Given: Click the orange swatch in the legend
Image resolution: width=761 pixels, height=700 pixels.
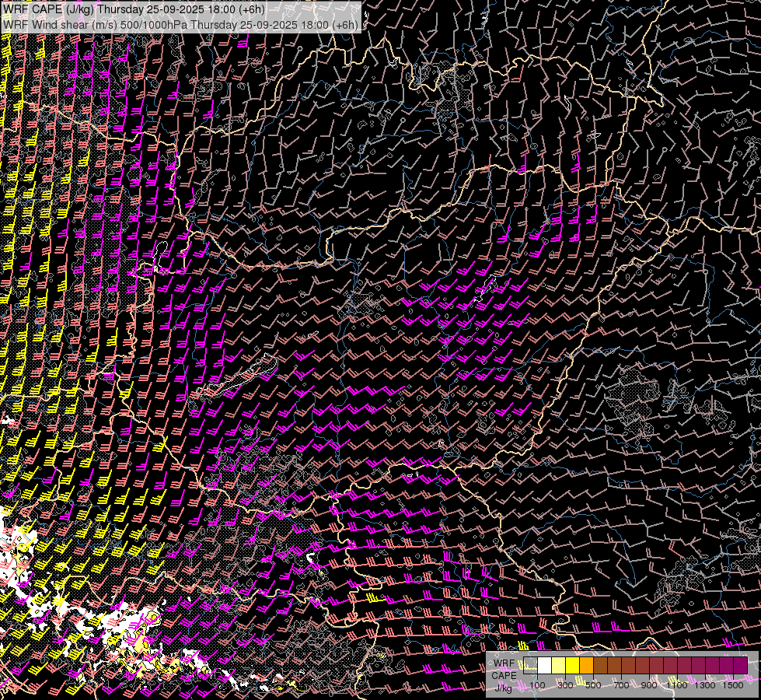Looking at the screenshot, I should (x=587, y=665).
